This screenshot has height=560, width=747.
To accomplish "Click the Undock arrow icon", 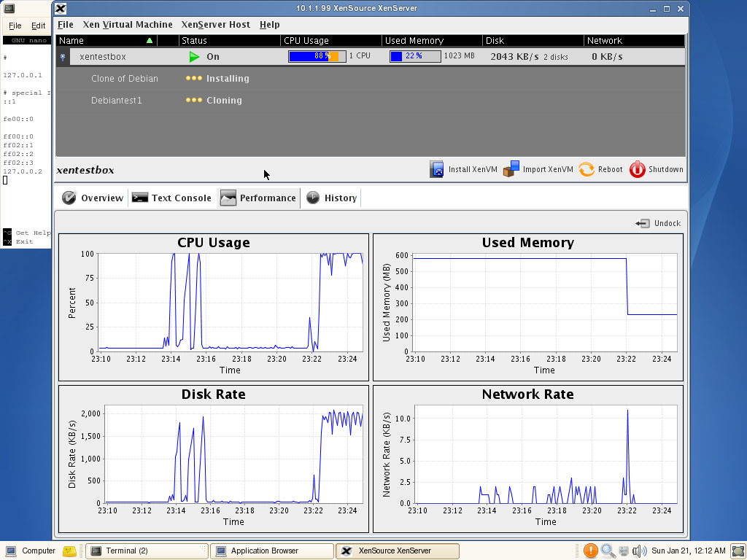I will 642,223.
